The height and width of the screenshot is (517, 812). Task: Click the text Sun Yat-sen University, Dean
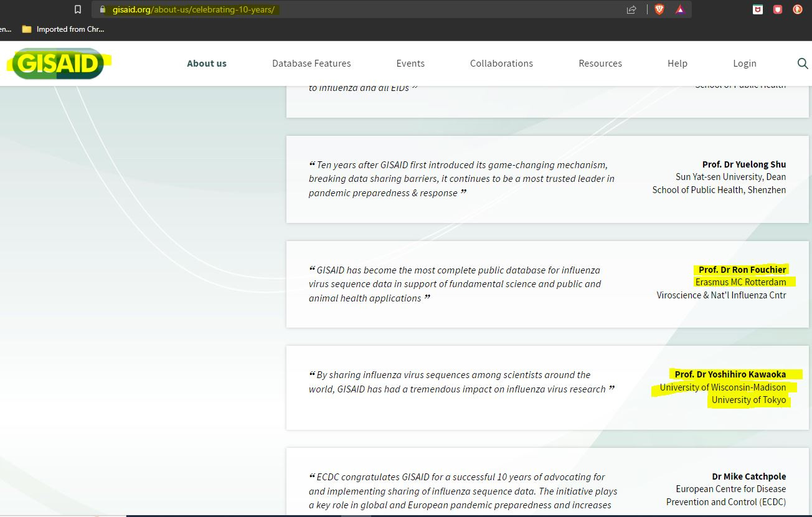[x=730, y=177]
